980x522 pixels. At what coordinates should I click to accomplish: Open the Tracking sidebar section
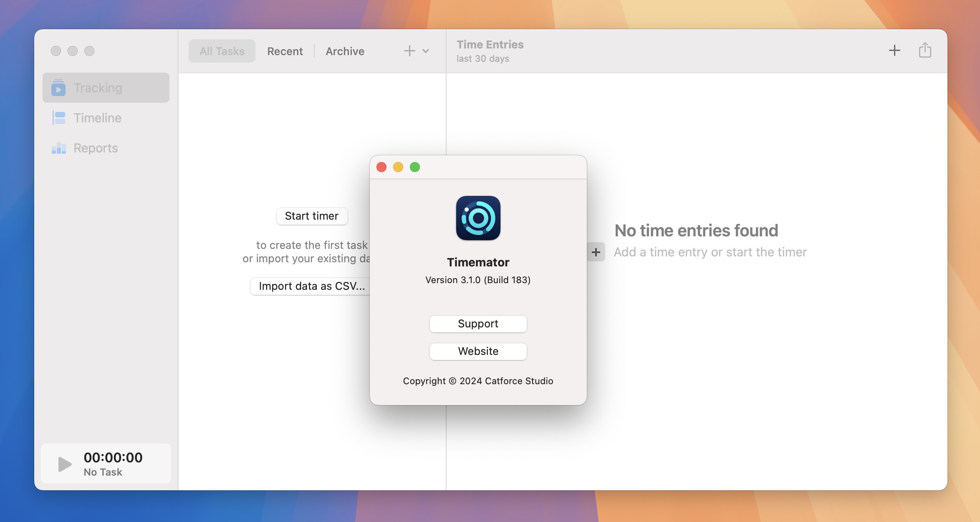pyautogui.click(x=106, y=88)
